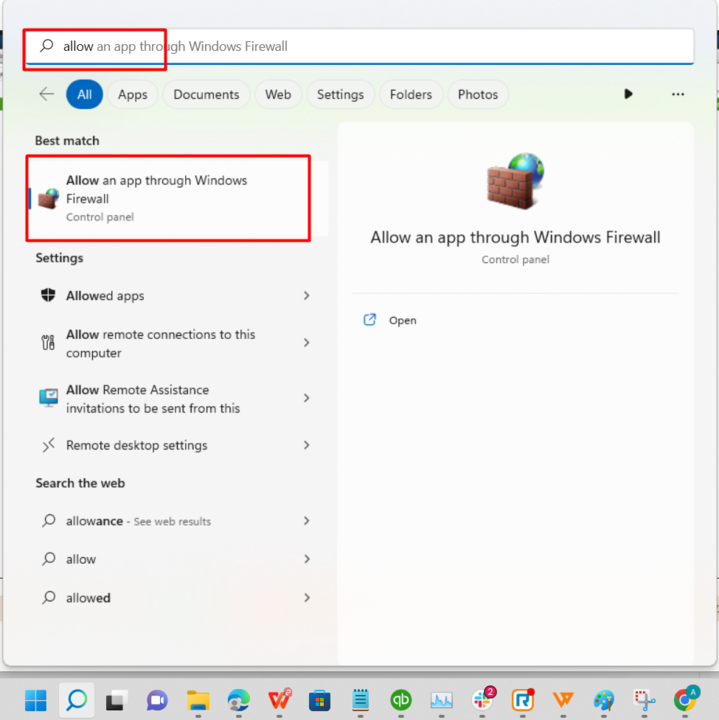Open WPS Office from the taskbar
719x720 pixels.
280,700
